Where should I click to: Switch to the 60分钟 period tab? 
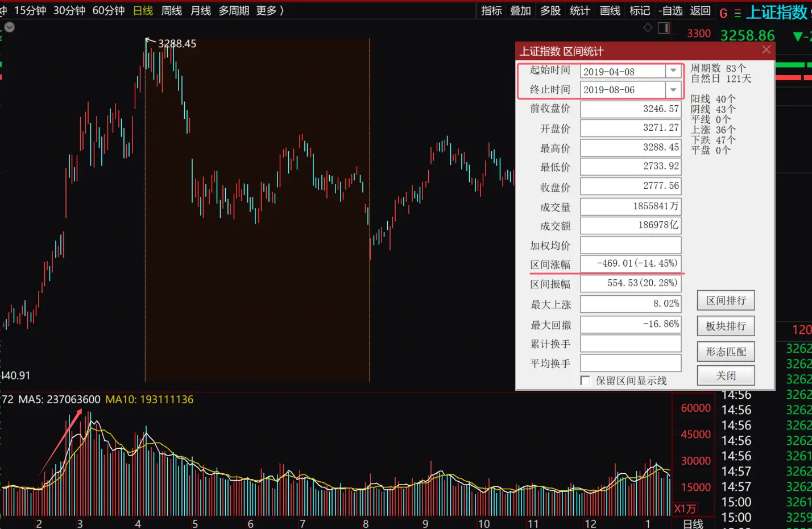[x=109, y=11]
